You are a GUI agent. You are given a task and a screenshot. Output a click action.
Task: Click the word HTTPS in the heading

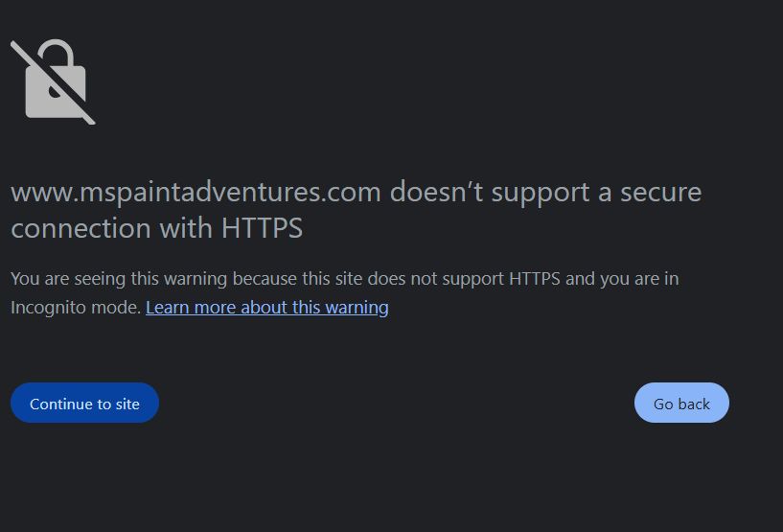point(262,228)
